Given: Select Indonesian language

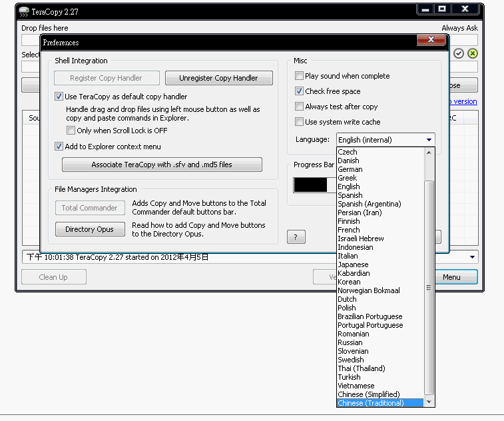Looking at the screenshot, I should coord(380,247).
